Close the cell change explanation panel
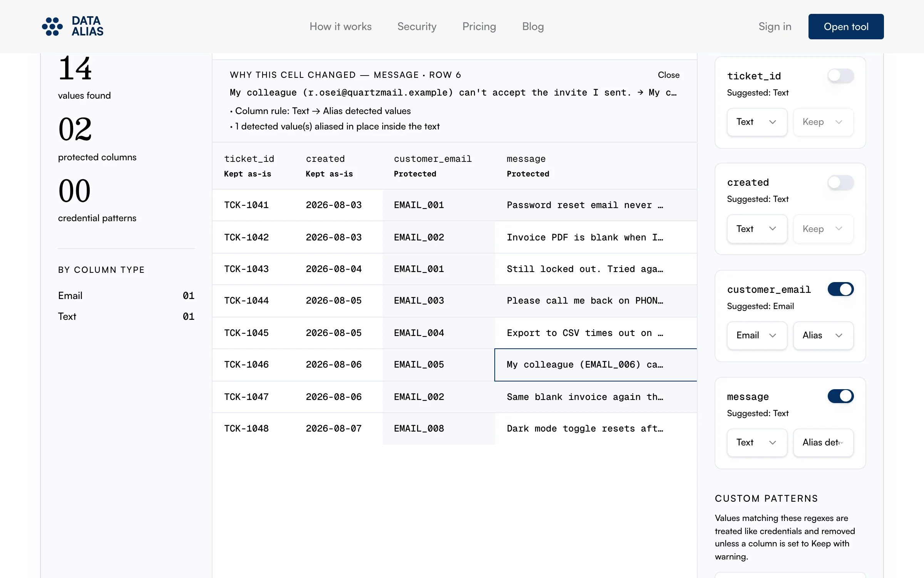This screenshot has height=578, width=924. coord(668,75)
